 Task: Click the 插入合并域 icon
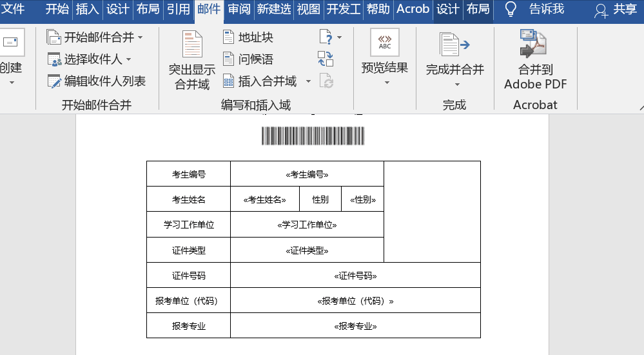[229, 81]
